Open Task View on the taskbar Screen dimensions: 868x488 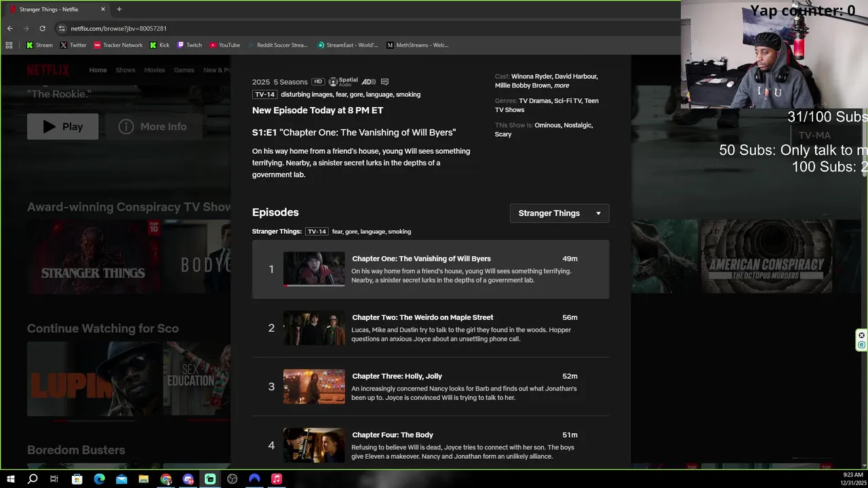54,479
